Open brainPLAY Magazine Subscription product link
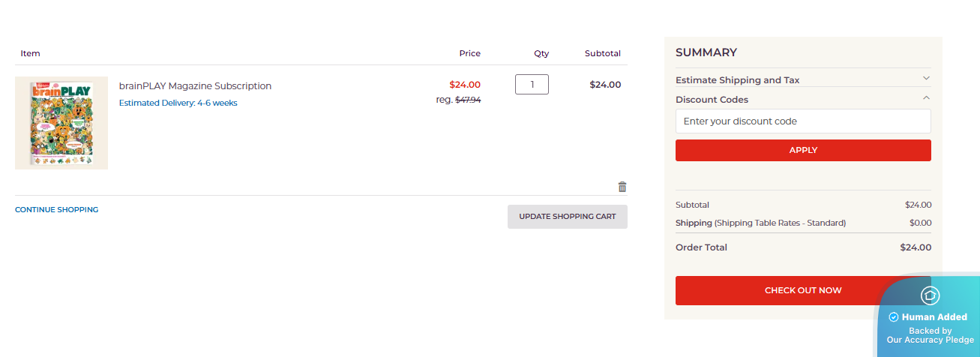Screen dimensions: 980x357 tap(195, 86)
